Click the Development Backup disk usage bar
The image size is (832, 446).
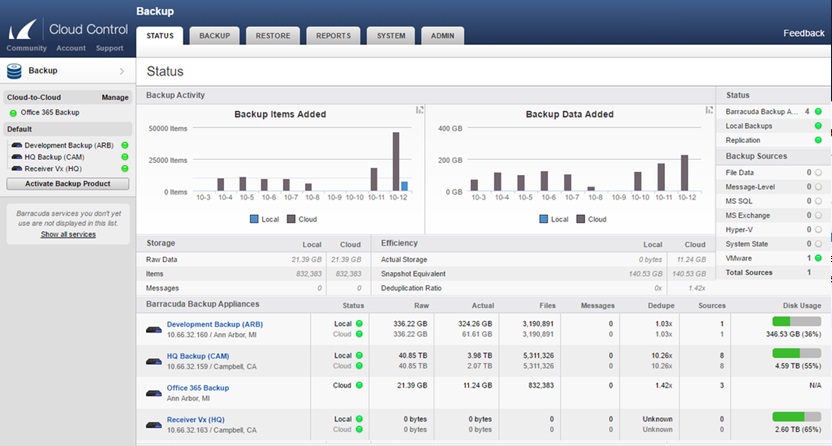tap(795, 321)
